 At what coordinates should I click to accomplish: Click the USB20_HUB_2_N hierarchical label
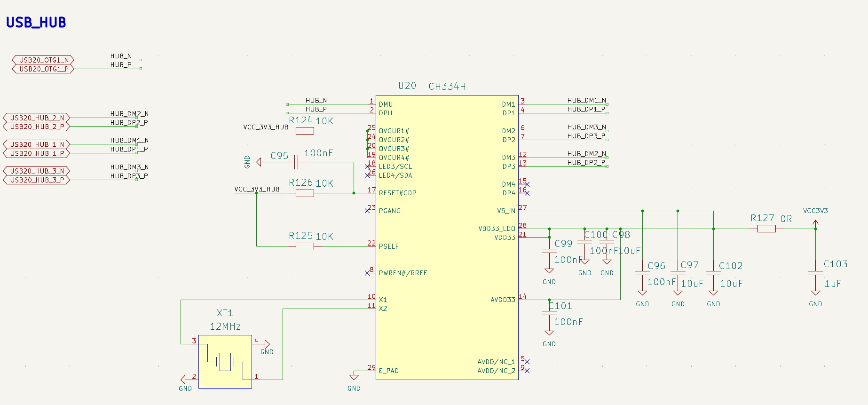37,118
